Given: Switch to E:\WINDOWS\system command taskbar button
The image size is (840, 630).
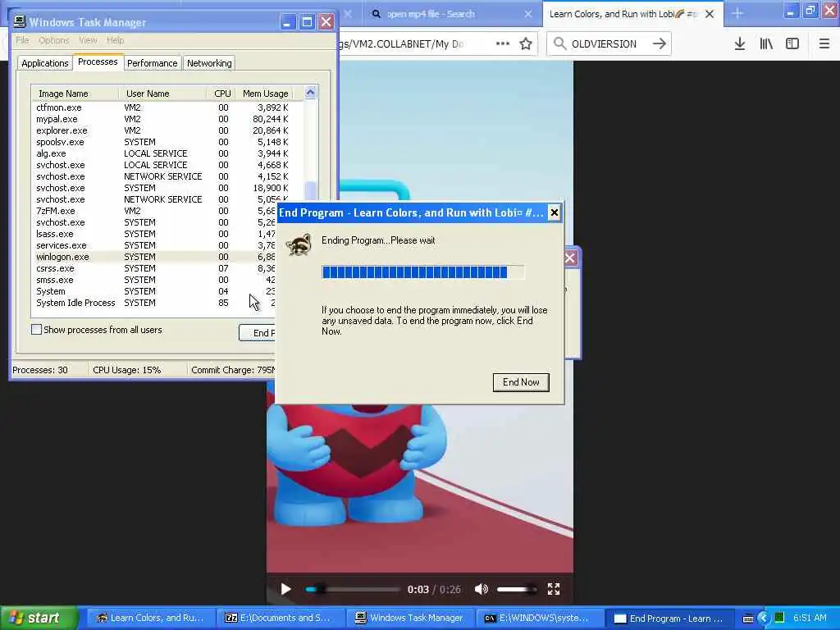Looking at the screenshot, I should (x=539, y=619).
